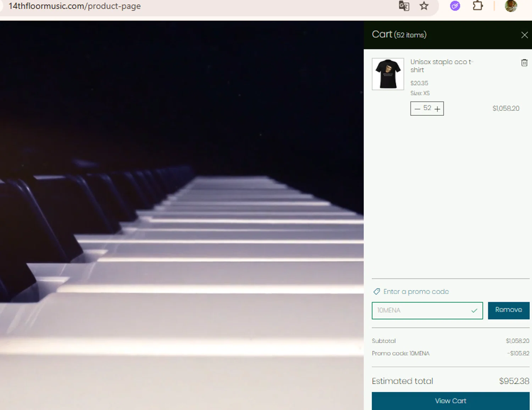Click the quantity value 52 field

[x=427, y=108]
